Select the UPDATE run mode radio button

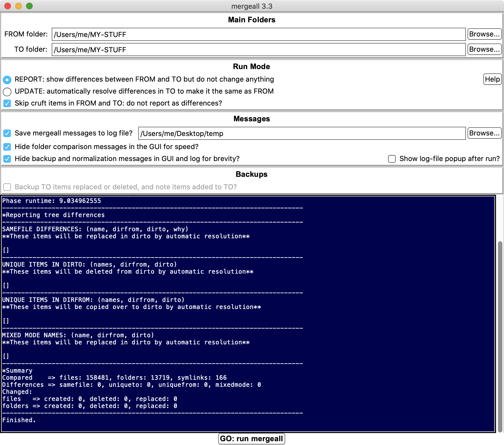(x=7, y=92)
